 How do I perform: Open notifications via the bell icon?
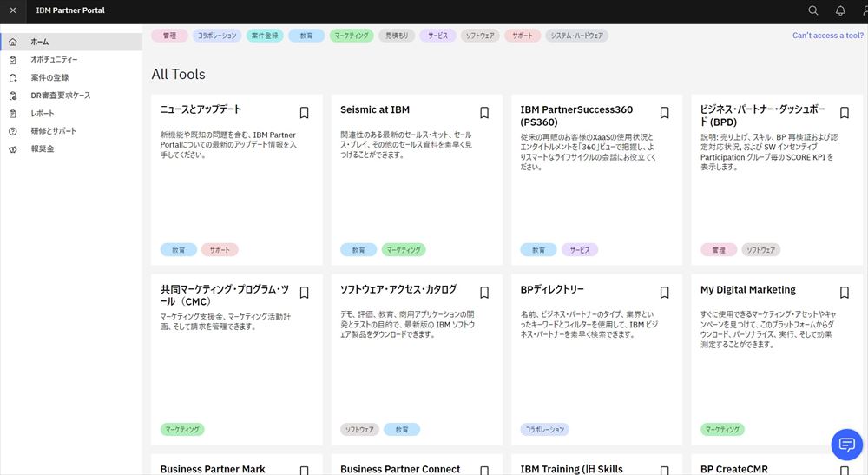pyautogui.click(x=840, y=10)
